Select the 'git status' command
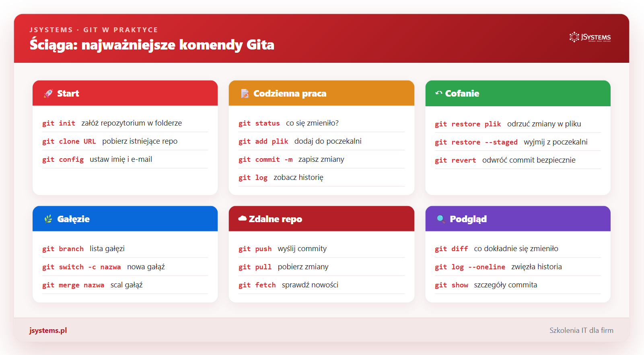The image size is (644, 355). point(259,123)
